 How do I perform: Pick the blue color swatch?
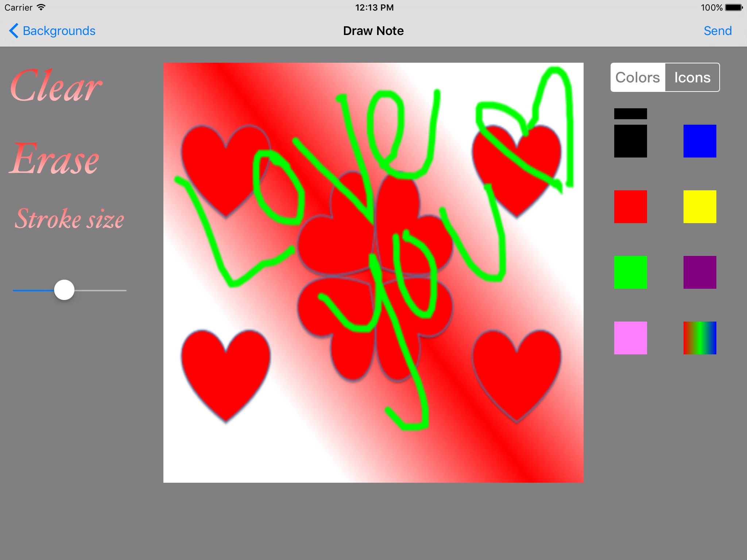coord(700,141)
